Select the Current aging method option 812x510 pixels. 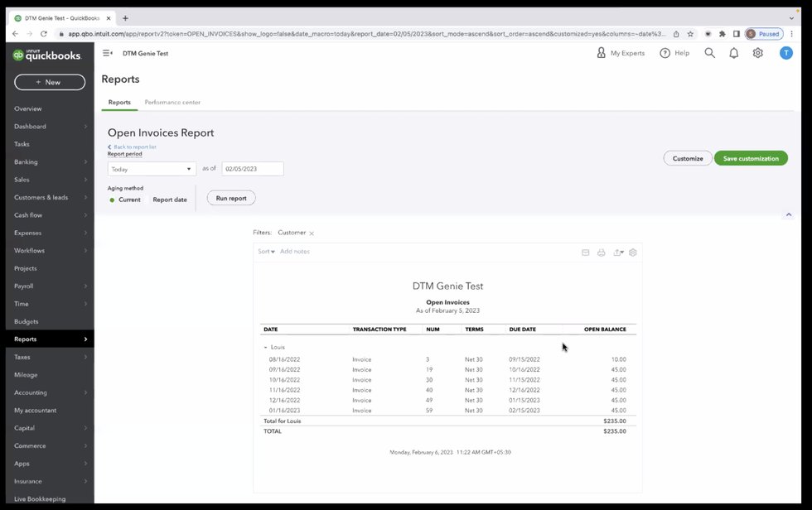point(124,200)
